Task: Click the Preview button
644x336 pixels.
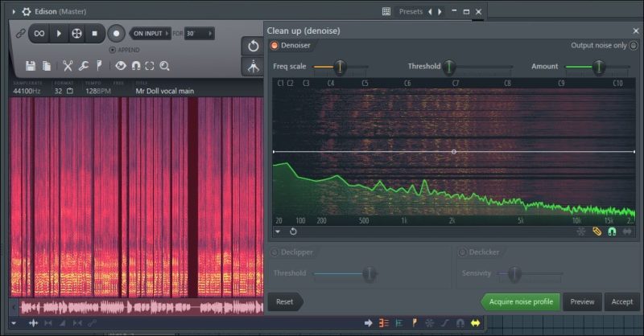Action: pos(582,302)
